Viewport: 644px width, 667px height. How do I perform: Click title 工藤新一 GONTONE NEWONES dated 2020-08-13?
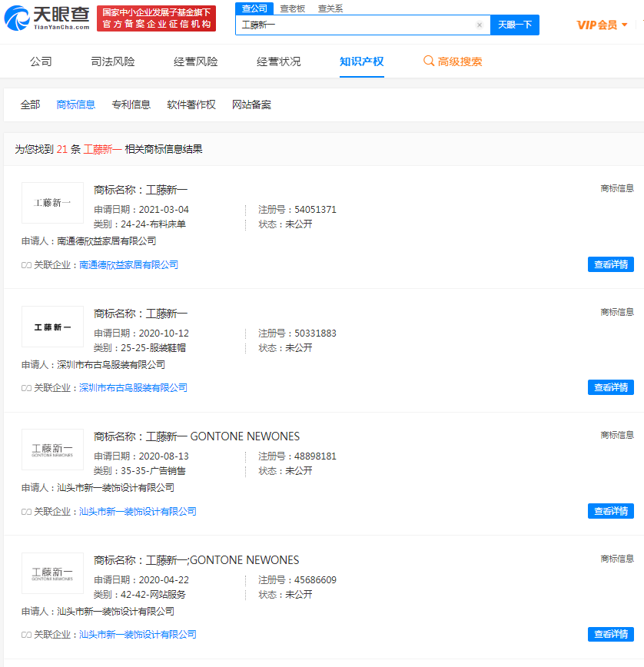point(222,436)
